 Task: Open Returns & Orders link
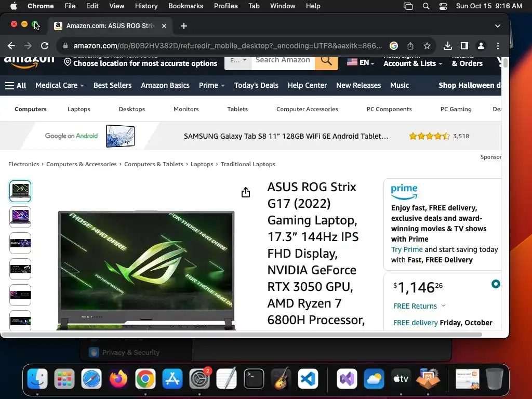tap(467, 62)
